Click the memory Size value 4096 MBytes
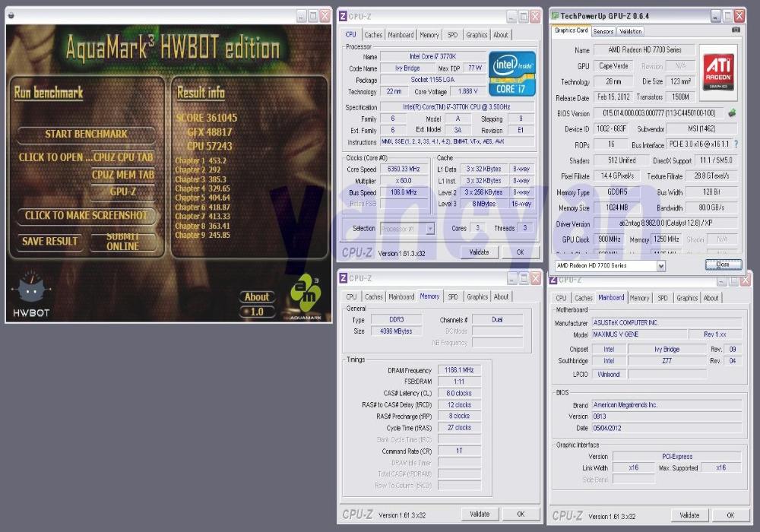Viewport: 760px width, 532px height. [396, 331]
